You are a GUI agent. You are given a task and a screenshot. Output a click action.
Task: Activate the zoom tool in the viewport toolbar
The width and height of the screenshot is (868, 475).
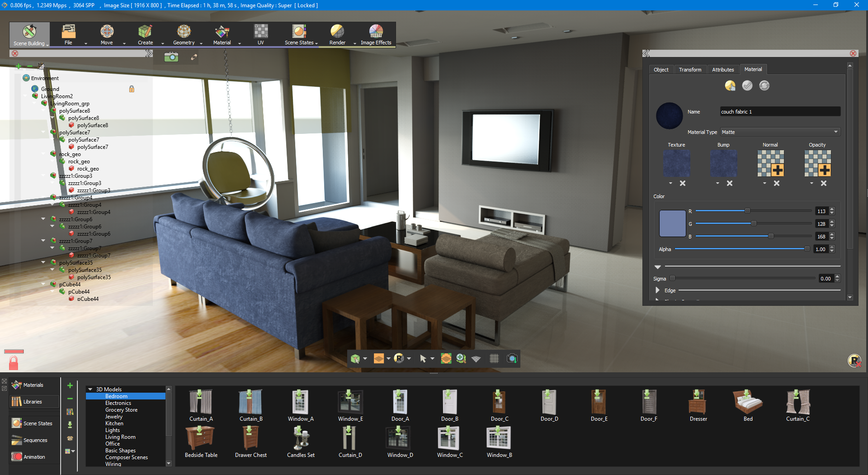(461, 358)
